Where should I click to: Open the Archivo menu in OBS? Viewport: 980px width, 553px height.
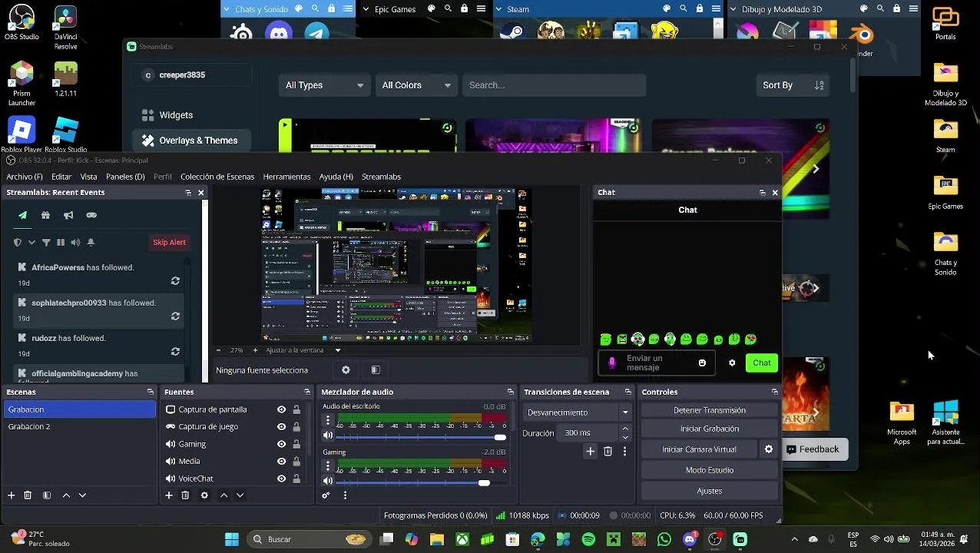coord(25,177)
